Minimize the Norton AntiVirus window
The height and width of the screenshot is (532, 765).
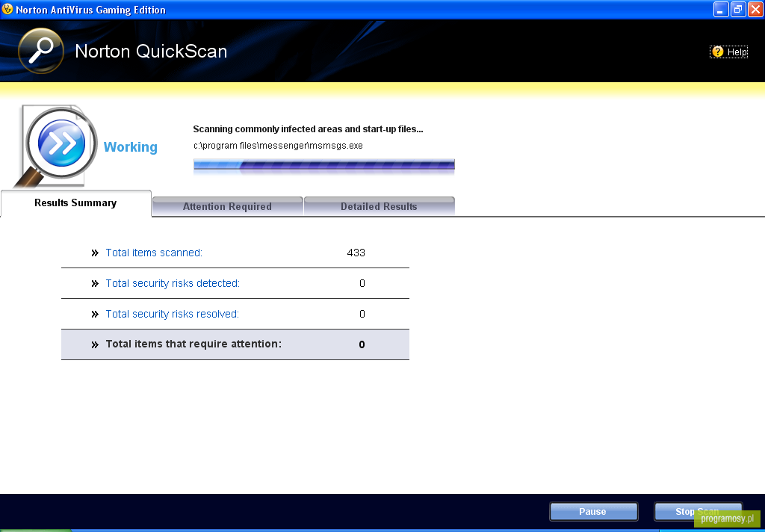click(x=721, y=9)
